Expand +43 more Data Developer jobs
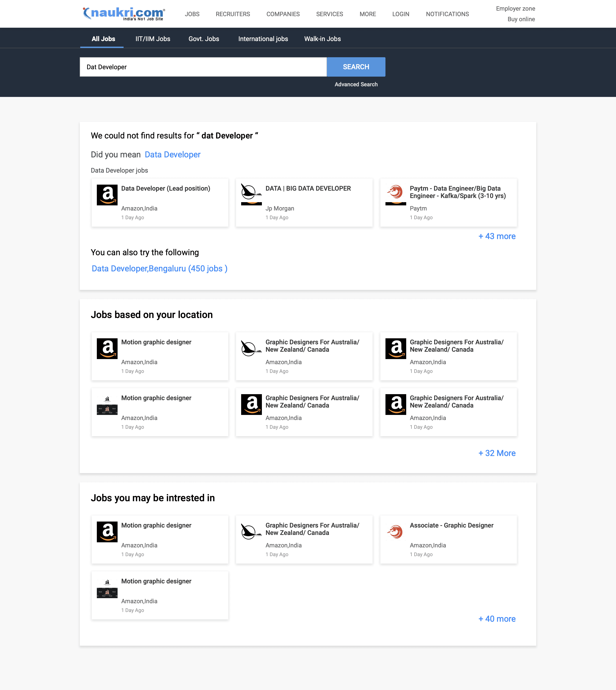This screenshot has height=690, width=616. (x=497, y=236)
